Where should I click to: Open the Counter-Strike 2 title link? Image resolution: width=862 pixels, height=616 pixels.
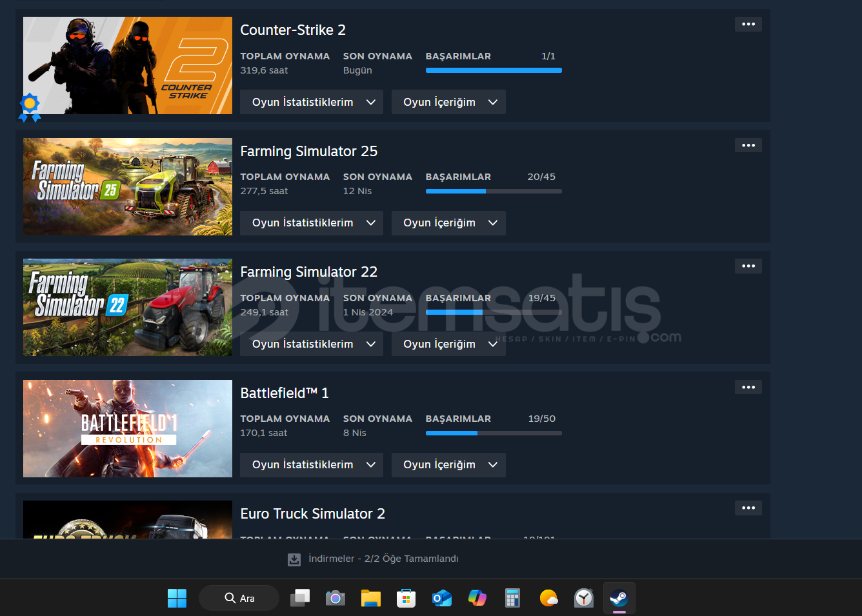click(x=293, y=30)
